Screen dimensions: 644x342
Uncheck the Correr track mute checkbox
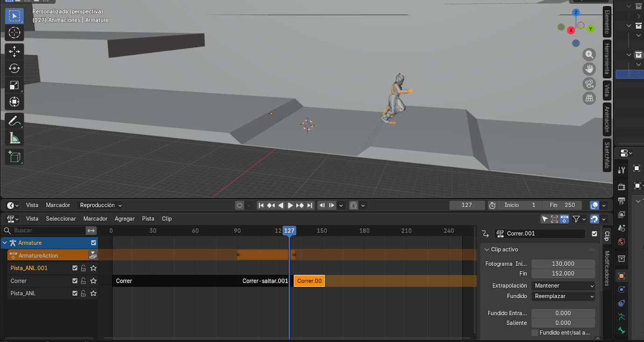(75, 281)
